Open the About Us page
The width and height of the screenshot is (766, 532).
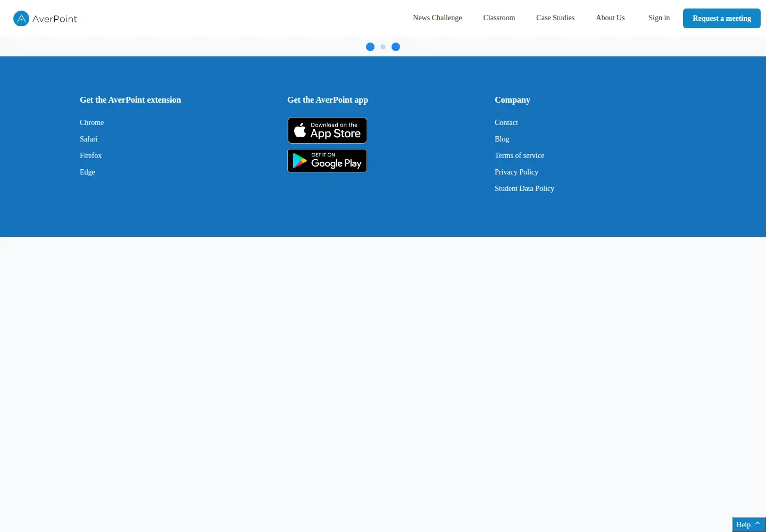[610, 18]
